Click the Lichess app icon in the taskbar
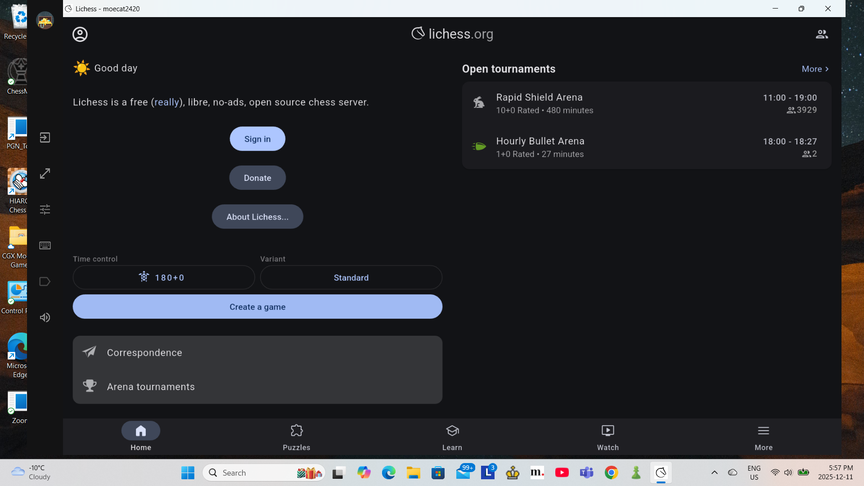 click(661, 473)
